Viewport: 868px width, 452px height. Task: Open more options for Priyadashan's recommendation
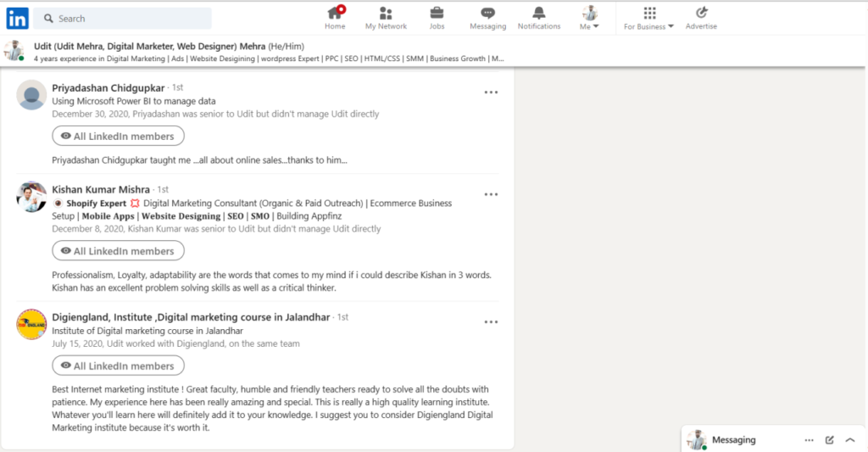[491, 92]
